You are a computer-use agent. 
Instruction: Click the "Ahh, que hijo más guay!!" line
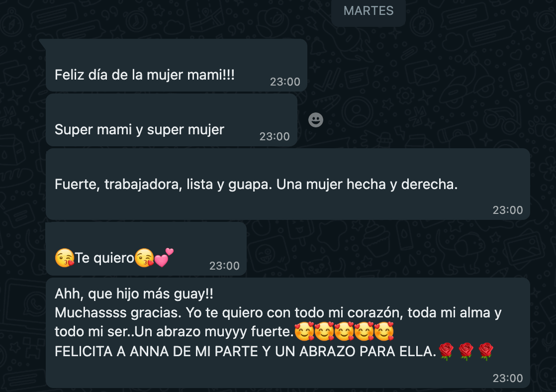(x=134, y=294)
